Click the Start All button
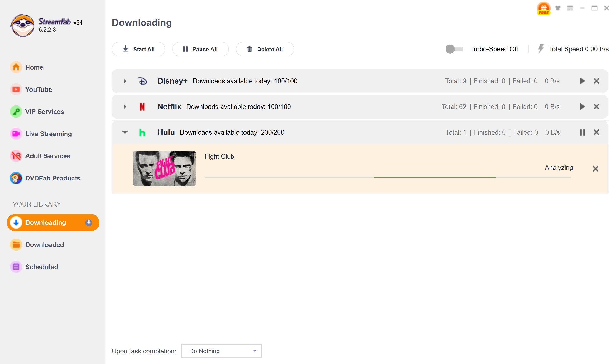616x364 pixels. (x=138, y=49)
